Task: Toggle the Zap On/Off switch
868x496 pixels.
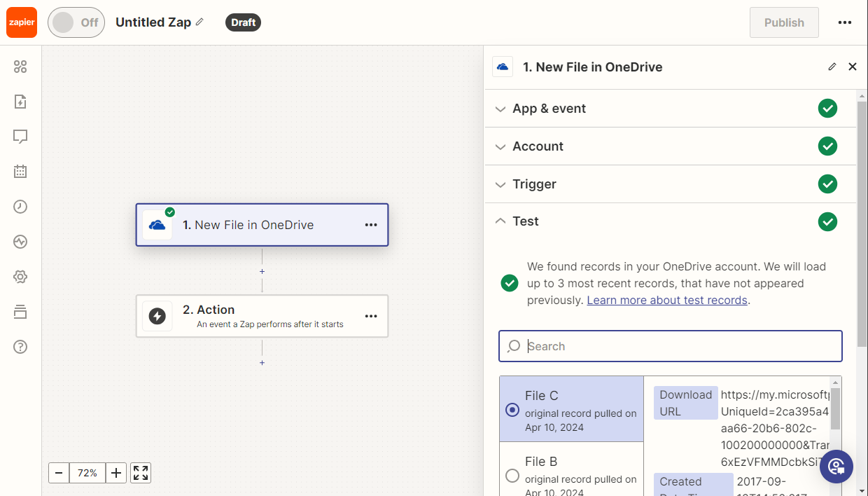Action: [x=76, y=22]
